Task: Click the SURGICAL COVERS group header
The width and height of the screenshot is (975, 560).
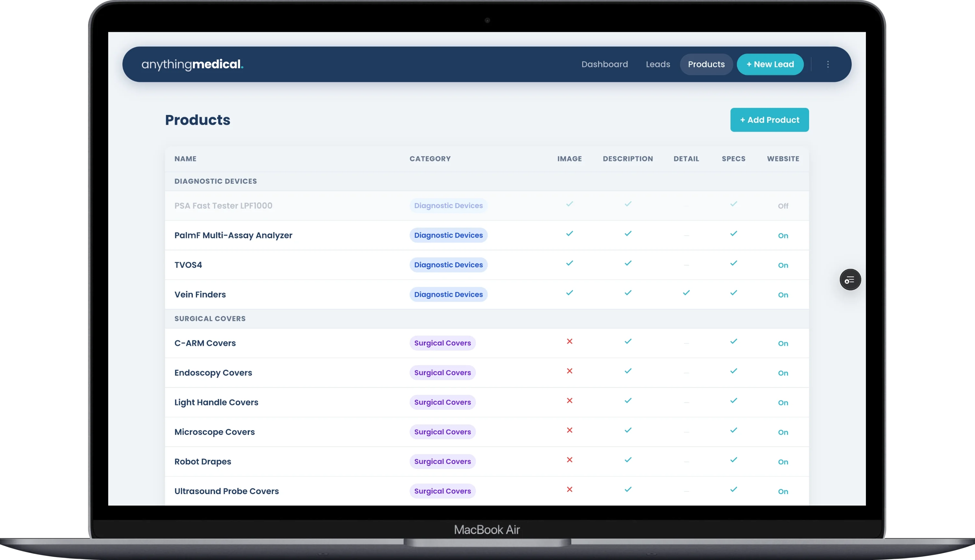Action: (210, 319)
